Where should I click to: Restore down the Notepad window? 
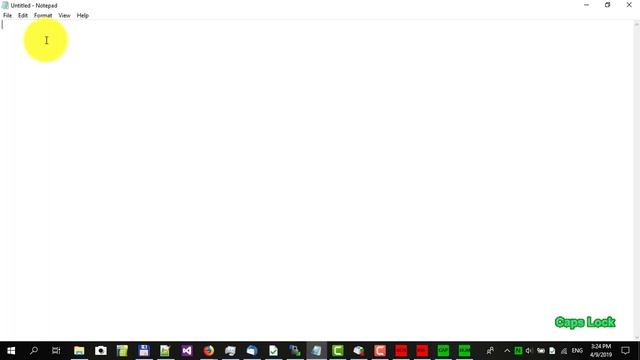pyautogui.click(x=607, y=5)
